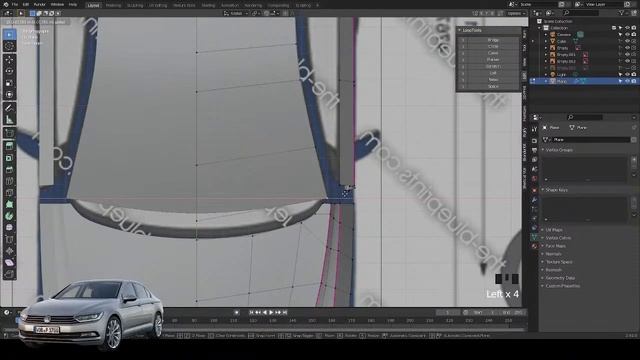The image size is (640, 360).
Task: Select the Inset Faces tool
Action: pos(9,158)
